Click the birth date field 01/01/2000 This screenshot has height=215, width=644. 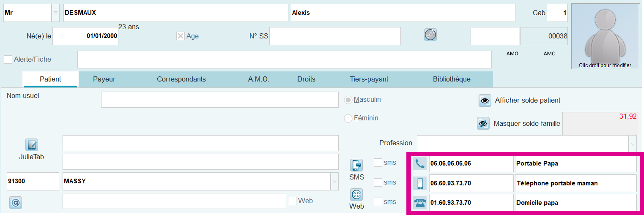click(85, 36)
